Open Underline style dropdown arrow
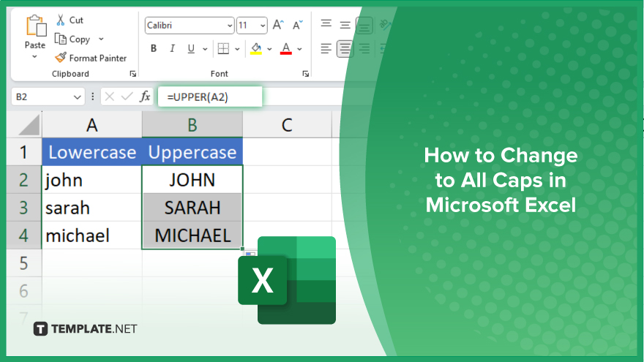The width and height of the screenshot is (644, 362). [205, 49]
